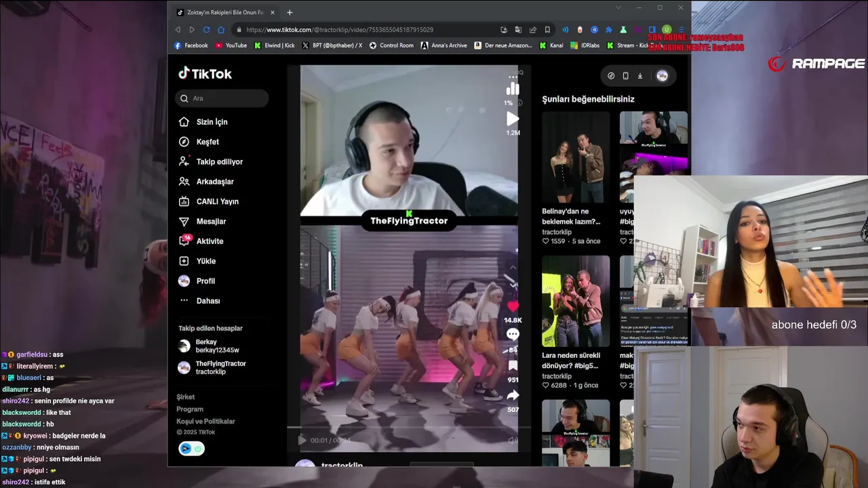Click the translate icon in the address bar
868x488 pixels.
(518, 30)
